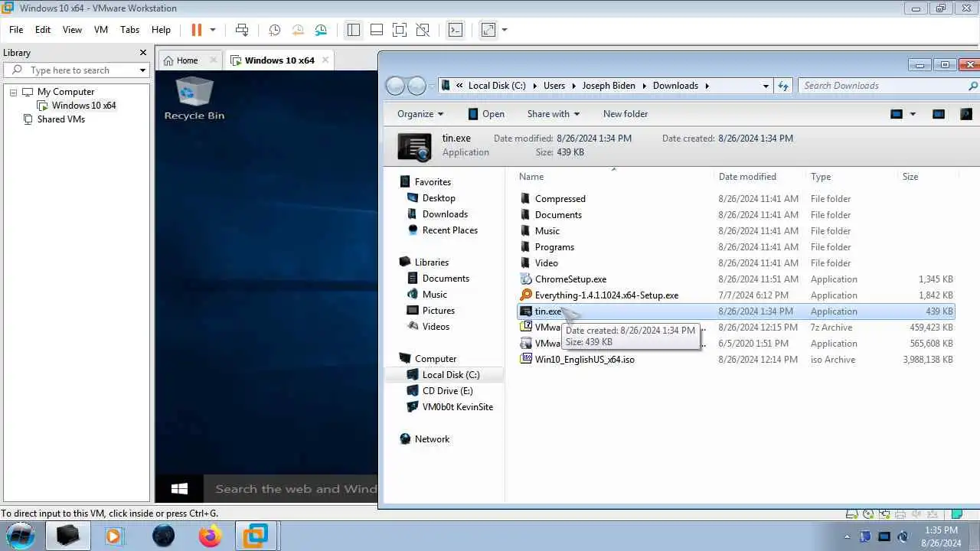Click the guest Windows start button
The height and width of the screenshot is (551, 980).
[180, 488]
